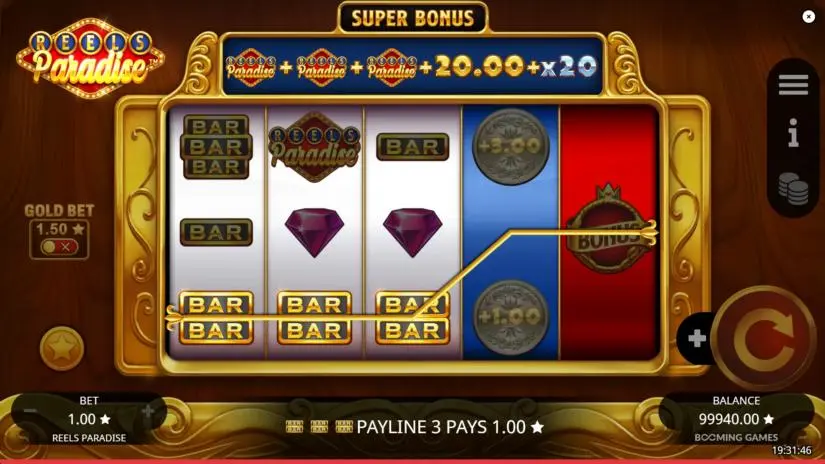Click the Bet 1.00 amount display

[x=89, y=419]
